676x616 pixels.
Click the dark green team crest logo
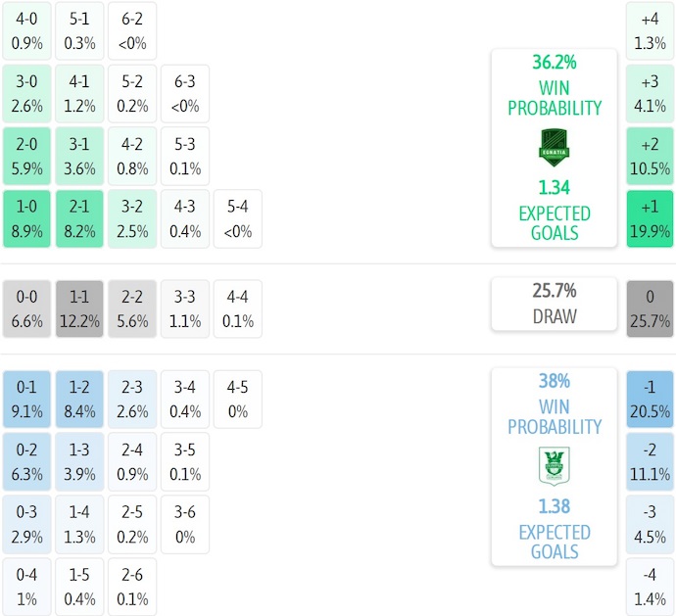pos(554,148)
